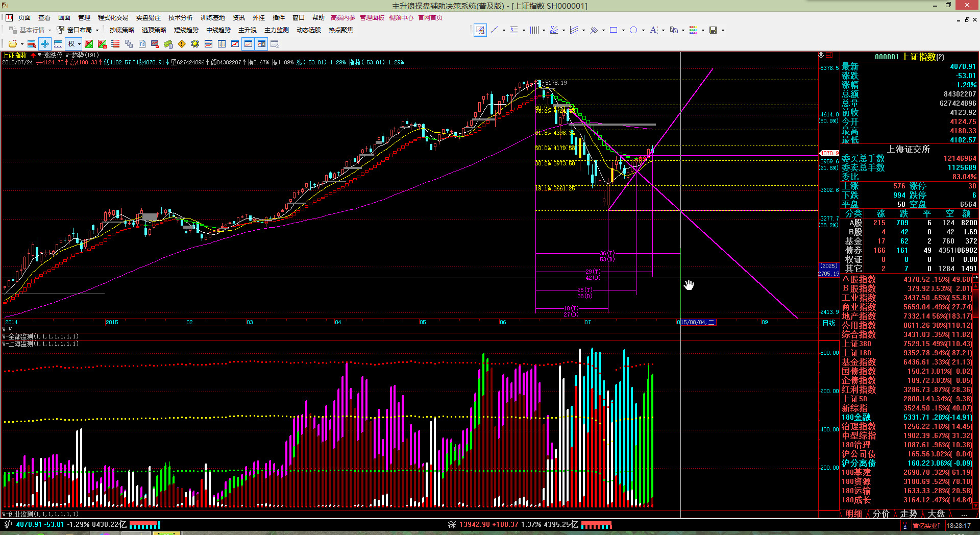Click the 主升浪 strategy button

[x=248, y=30]
